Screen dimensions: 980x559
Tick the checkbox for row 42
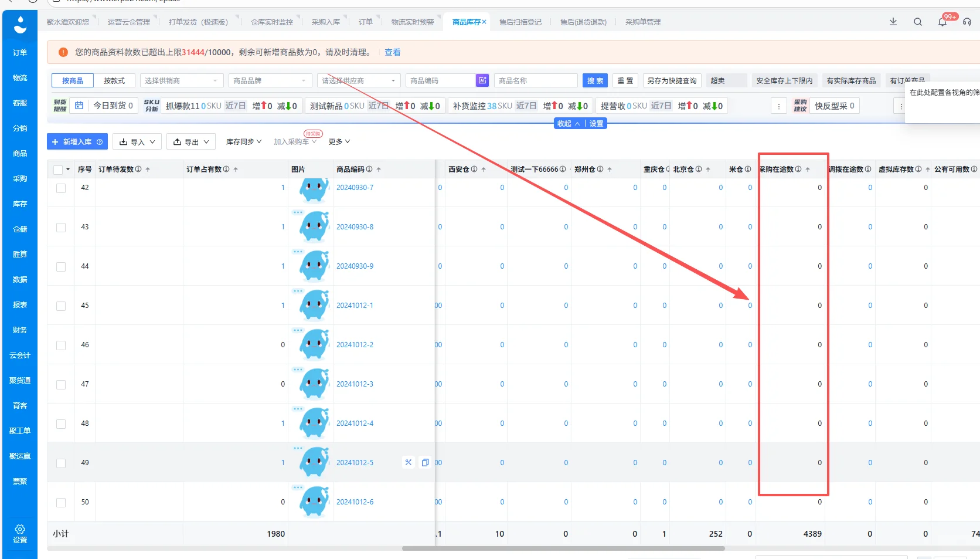point(61,188)
